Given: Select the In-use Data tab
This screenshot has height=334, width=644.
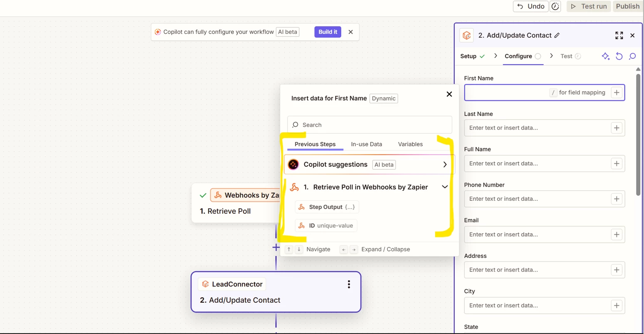Looking at the screenshot, I should (x=367, y=144).
